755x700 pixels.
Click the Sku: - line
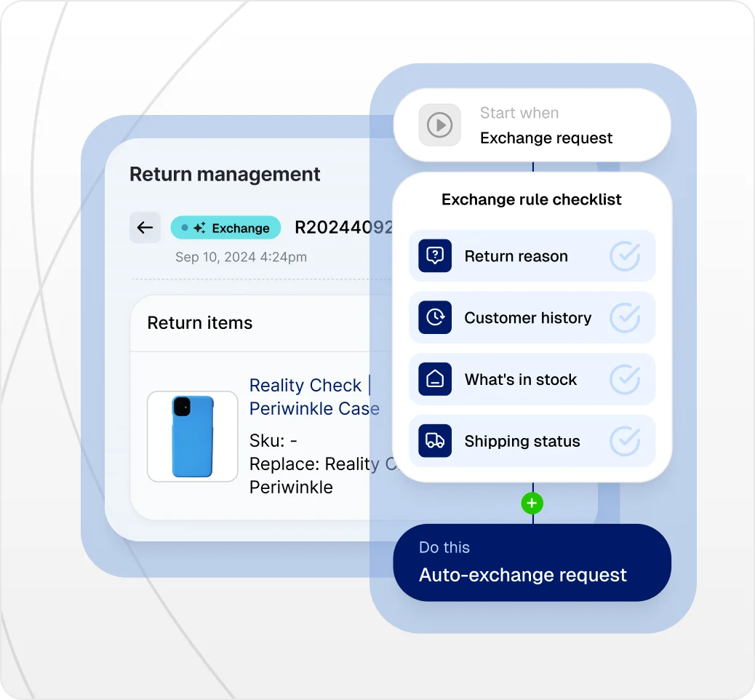point(273,441)
